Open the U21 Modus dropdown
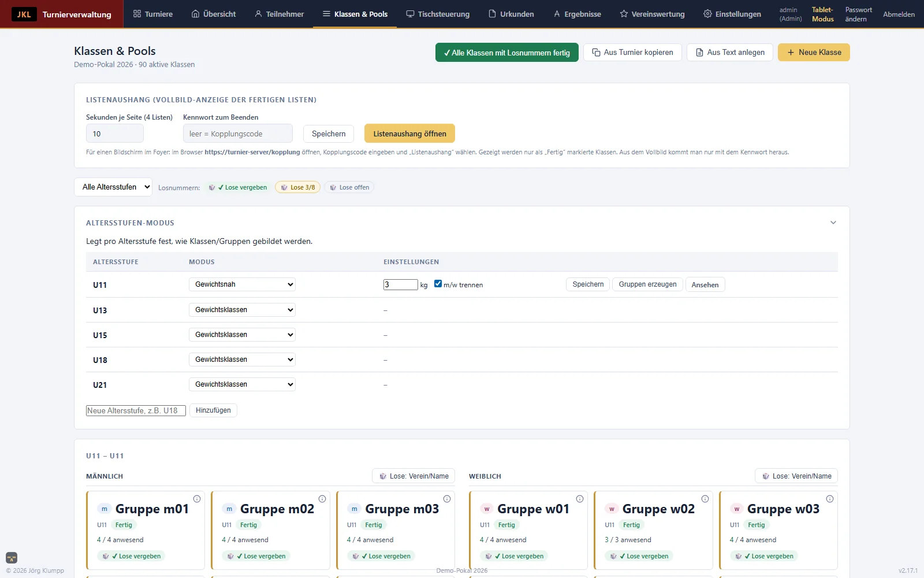 (242, 384)
